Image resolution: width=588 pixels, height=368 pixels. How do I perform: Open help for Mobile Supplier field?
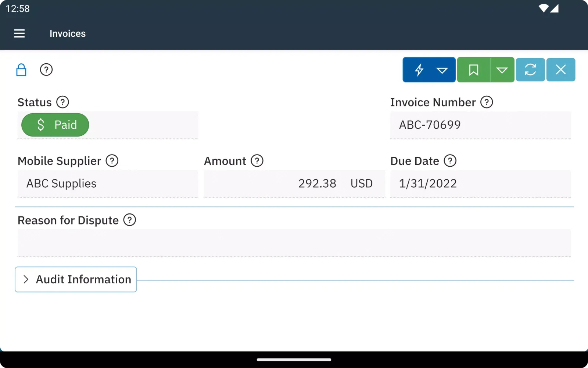tap(112, 161)
